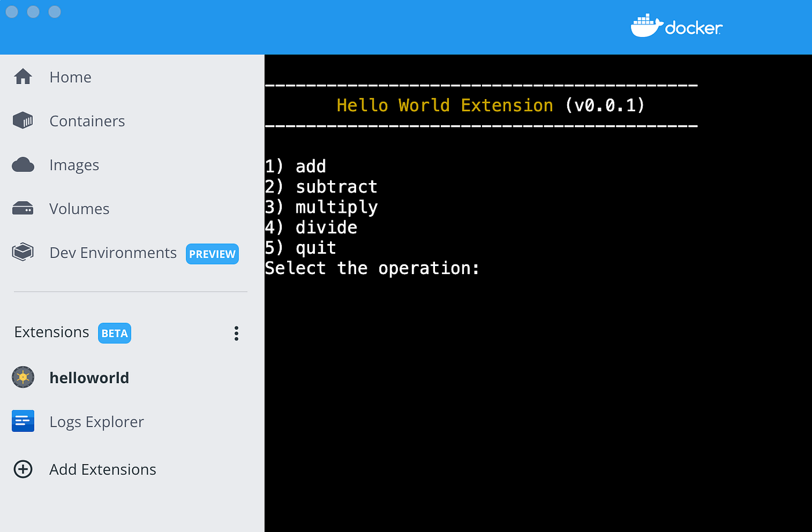Viewport: 812px width, 532px height.
Task: Open the Add Extensions page
Action: pyautogui.click(x=103, y=469)
